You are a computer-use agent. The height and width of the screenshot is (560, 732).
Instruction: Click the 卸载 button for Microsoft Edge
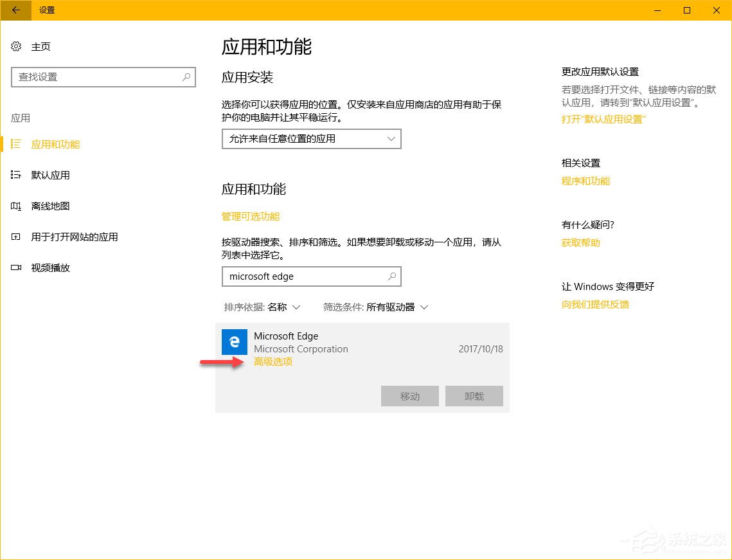[x=474, y=396]
